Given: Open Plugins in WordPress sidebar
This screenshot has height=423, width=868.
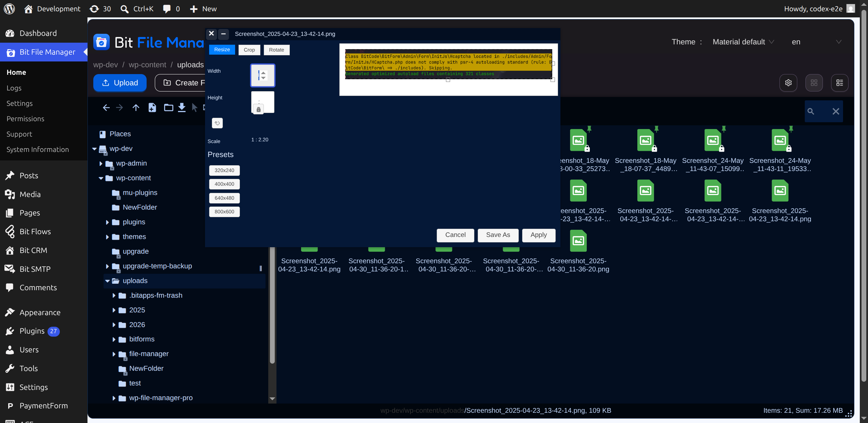Looking at the screenshot, I should [32, 331].
